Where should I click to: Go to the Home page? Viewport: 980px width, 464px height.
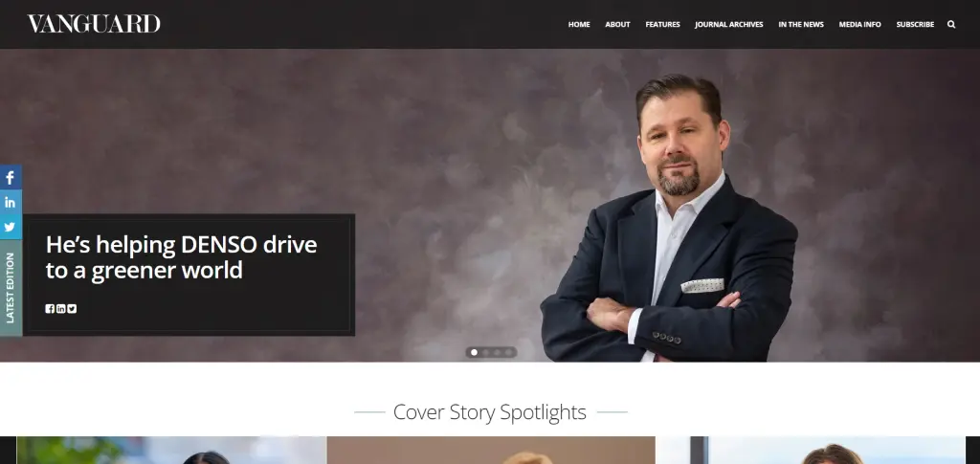tap(579, 24)
